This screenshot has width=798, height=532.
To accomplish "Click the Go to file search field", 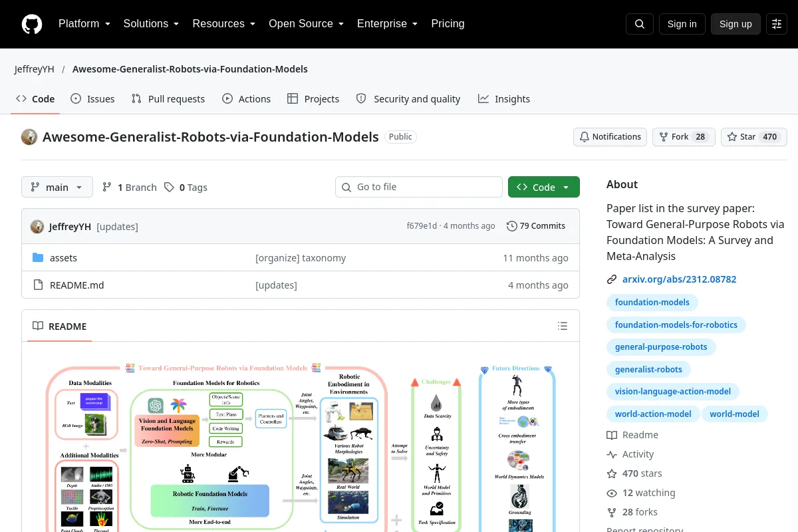I will tap(419, 187).
